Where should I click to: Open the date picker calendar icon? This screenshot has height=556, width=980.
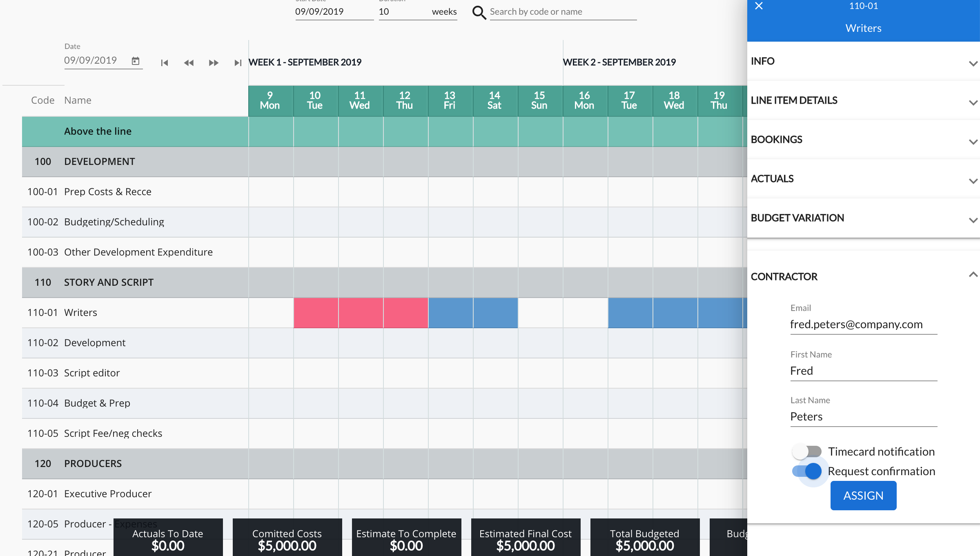136,61
